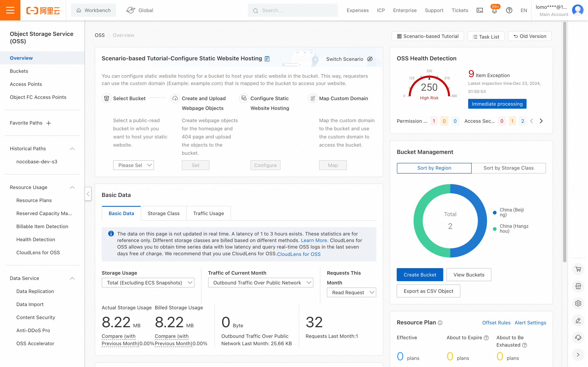
Task: Click the help question mark icon
Action: (509, 10)
